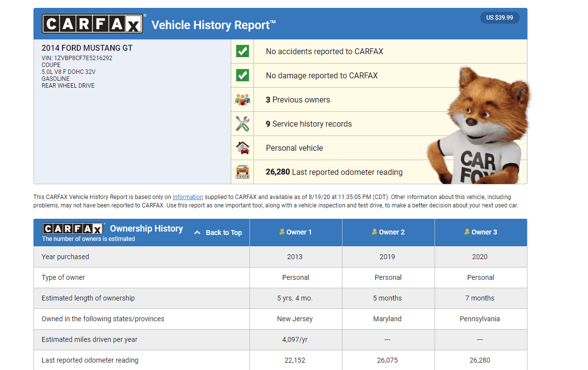Click the No accidents reported to CARFAX text
This screenshot has width=588, height=370.
click(324, 51)
